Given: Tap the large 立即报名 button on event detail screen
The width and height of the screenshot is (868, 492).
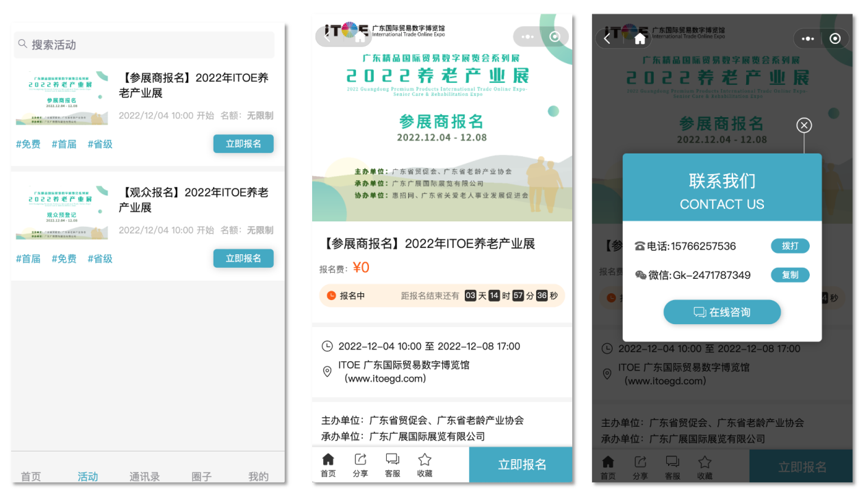Looking at the screenshot, I should [521, 465].
